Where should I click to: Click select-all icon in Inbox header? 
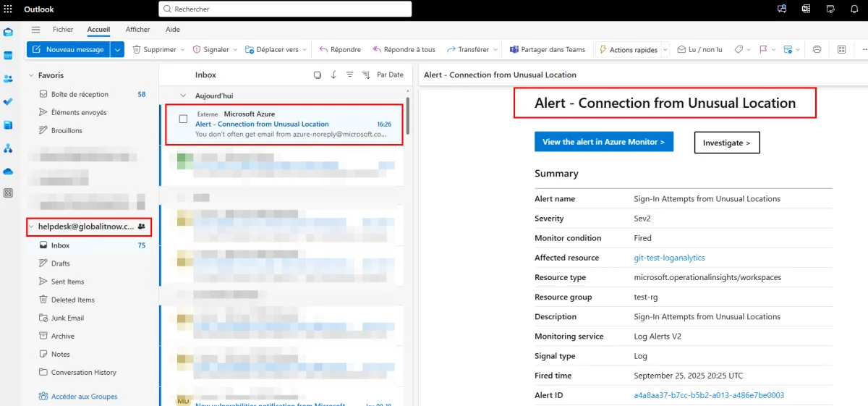[x=317, y=75]
